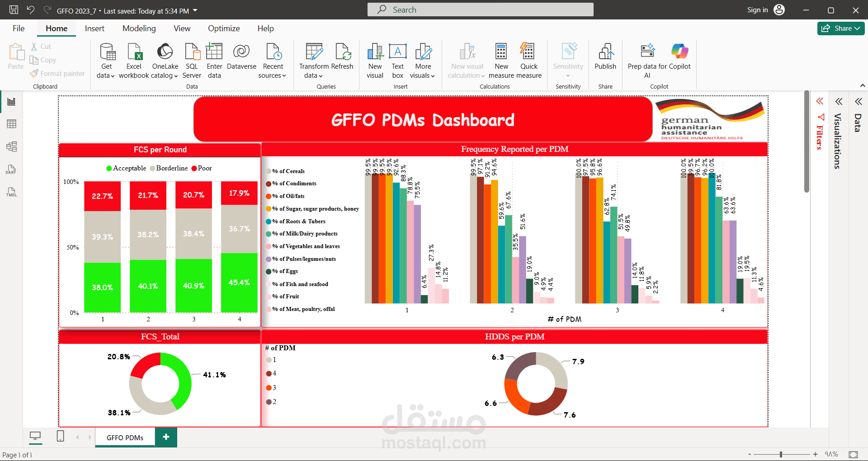Click the Acceptable legend swatch
This screenshot has width=868, height=461.
pyautogui.click(x=109, y=169)
